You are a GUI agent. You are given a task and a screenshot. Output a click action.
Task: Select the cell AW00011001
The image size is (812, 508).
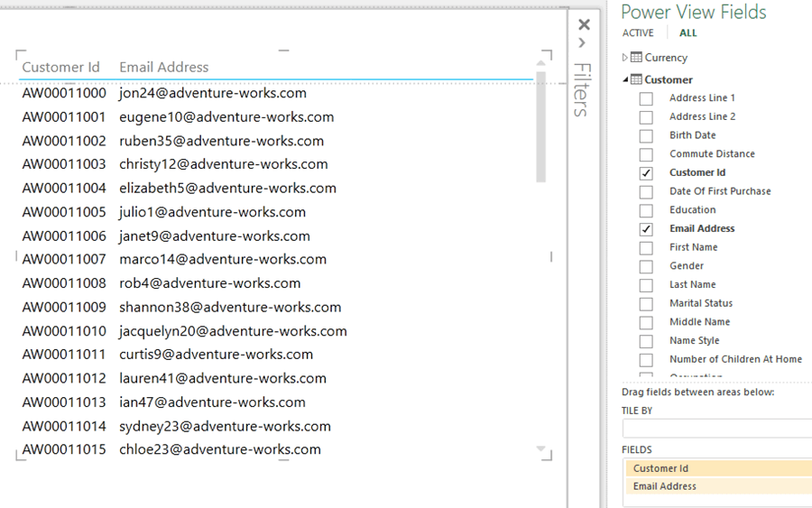[64, 117]
